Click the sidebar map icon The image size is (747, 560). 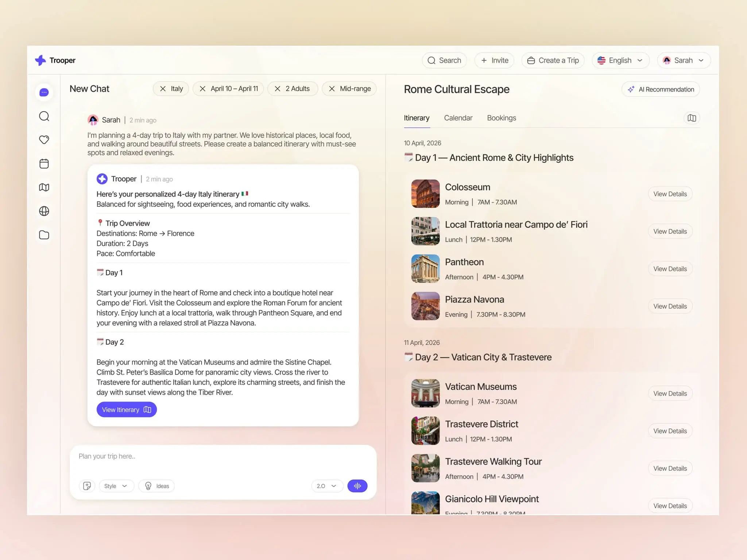click(x=44, y=187)
